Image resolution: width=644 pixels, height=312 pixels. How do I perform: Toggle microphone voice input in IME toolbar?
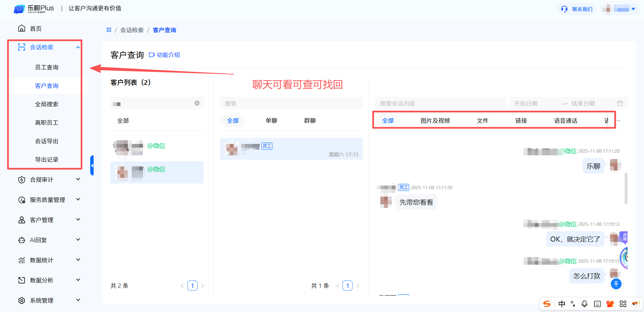[x=584, y=304]
